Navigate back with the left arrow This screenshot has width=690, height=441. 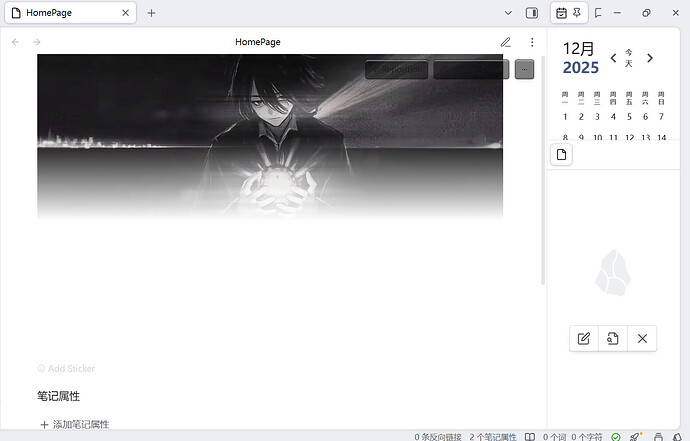point(15,42)
